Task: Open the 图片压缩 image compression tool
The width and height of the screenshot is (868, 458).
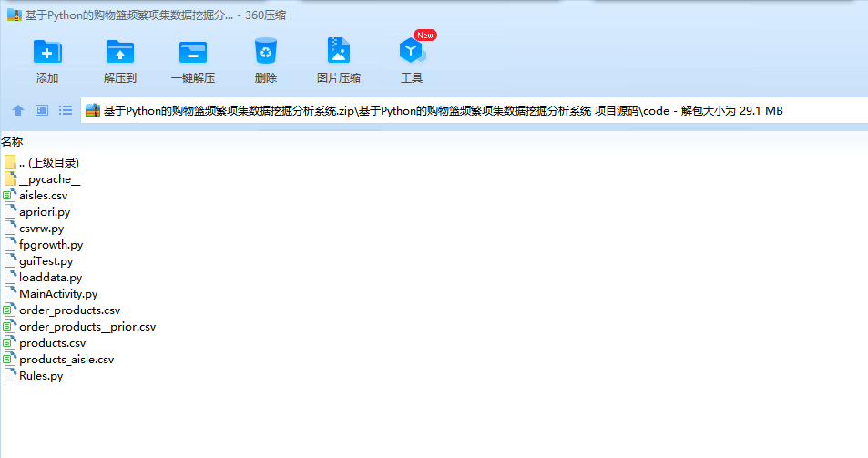Action: 338,51
